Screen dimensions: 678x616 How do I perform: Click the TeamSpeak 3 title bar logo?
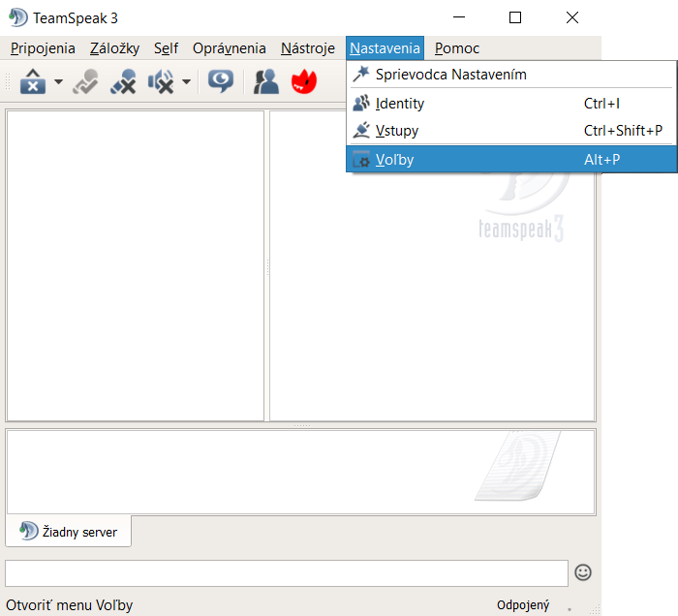pos(18,17)
